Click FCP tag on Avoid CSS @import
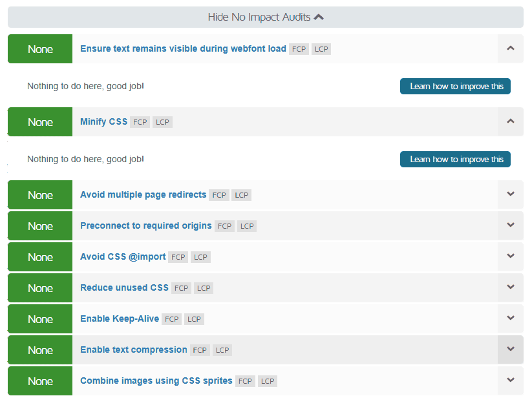532x407 pixels. [178, 257]
